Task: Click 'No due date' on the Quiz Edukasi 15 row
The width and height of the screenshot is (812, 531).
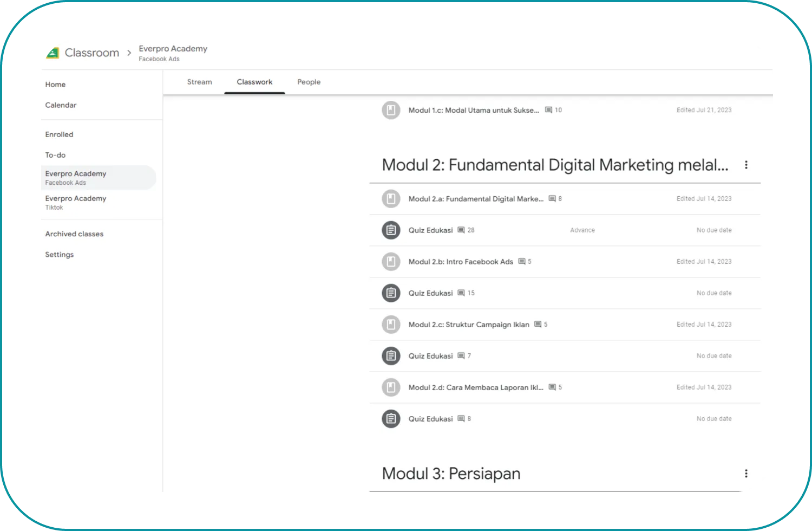Action: (x=714, y=293)
